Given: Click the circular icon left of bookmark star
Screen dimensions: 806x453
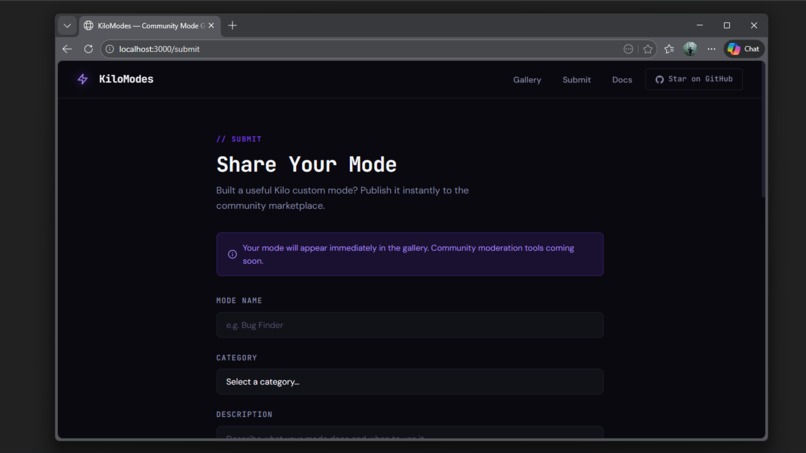Looking at the screenshot, I should [628, 49].
